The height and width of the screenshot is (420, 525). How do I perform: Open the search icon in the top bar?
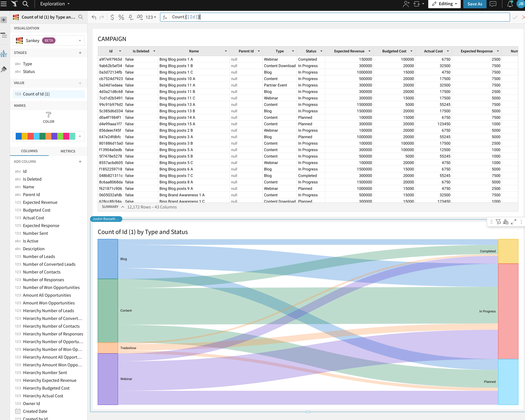25,4
